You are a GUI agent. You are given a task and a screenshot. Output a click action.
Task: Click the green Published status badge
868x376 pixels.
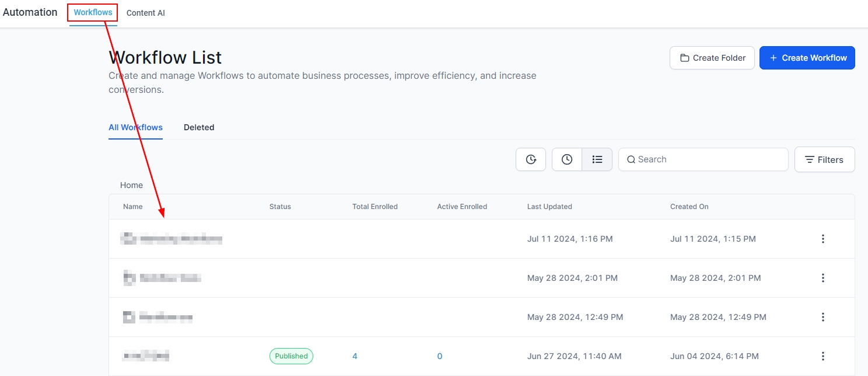291,356
